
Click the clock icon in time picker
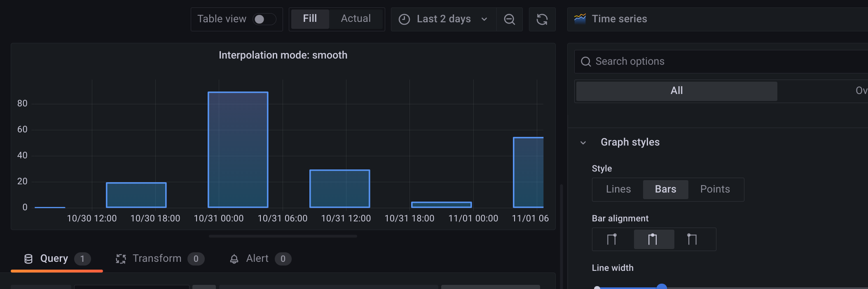[405, 19]
